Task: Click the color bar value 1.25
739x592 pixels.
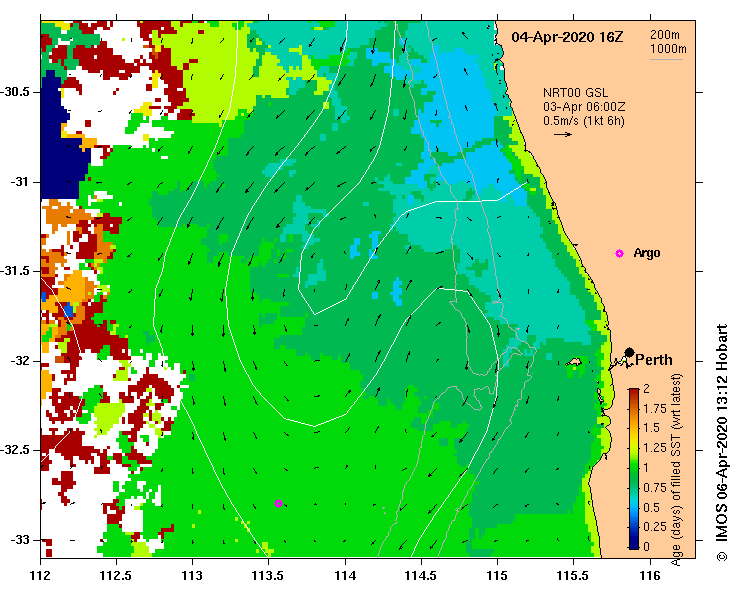Action: [x=655, y=448]
